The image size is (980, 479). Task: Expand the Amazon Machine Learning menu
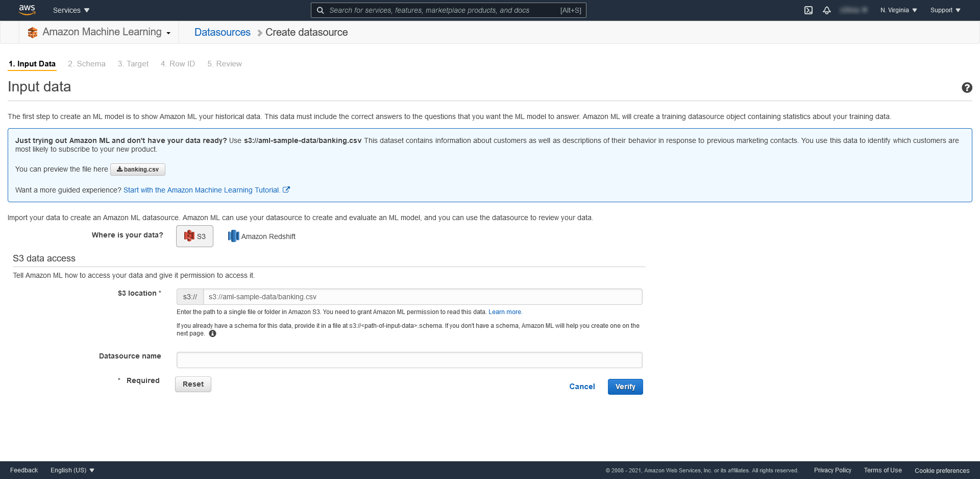pos(107,32)
